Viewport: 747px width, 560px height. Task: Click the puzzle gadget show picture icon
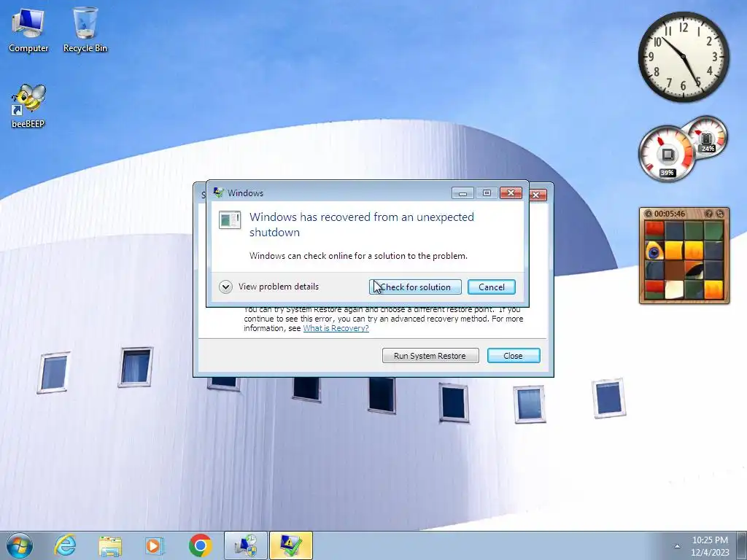point(709,214)
